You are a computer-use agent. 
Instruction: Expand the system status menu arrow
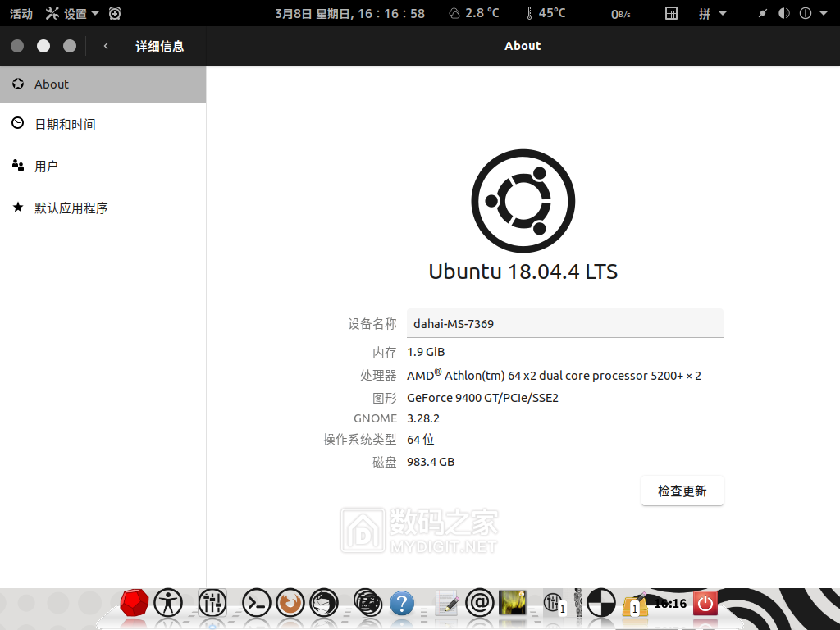[824, 13]
